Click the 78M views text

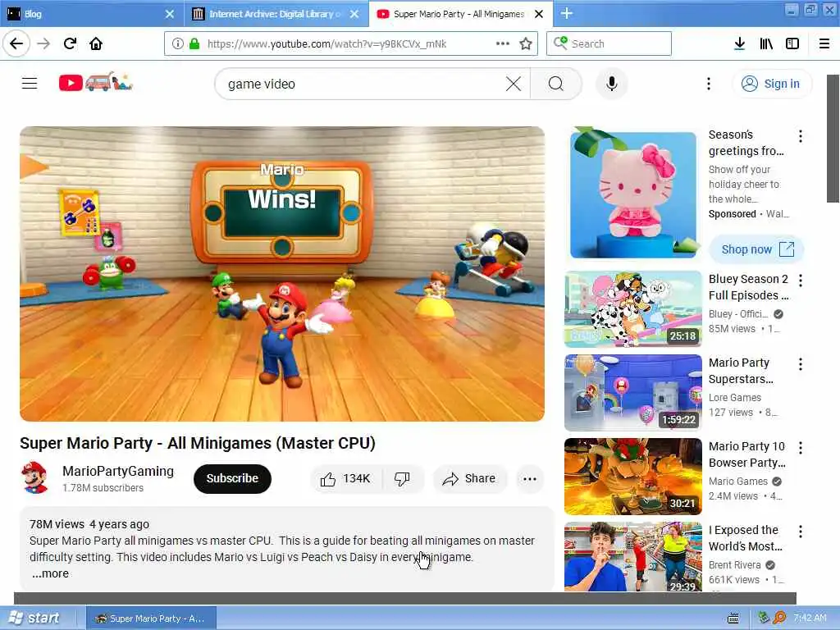pos(57,524)
